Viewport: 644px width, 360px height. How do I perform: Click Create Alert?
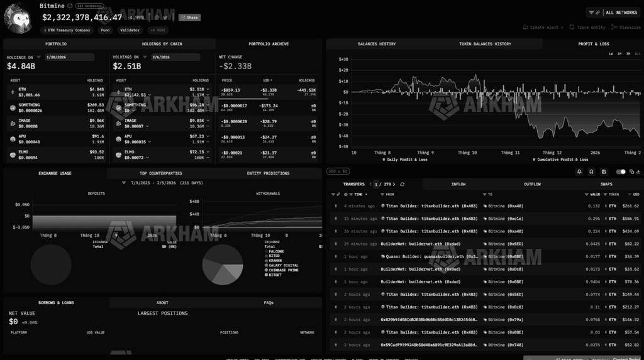point(543,28)
